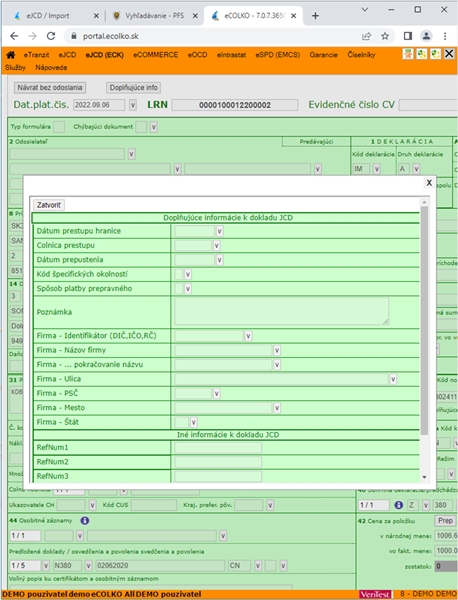Viewport: 458px width, 600px height.
Task: Click Doplňujúce info button
Action: [134, 87]
